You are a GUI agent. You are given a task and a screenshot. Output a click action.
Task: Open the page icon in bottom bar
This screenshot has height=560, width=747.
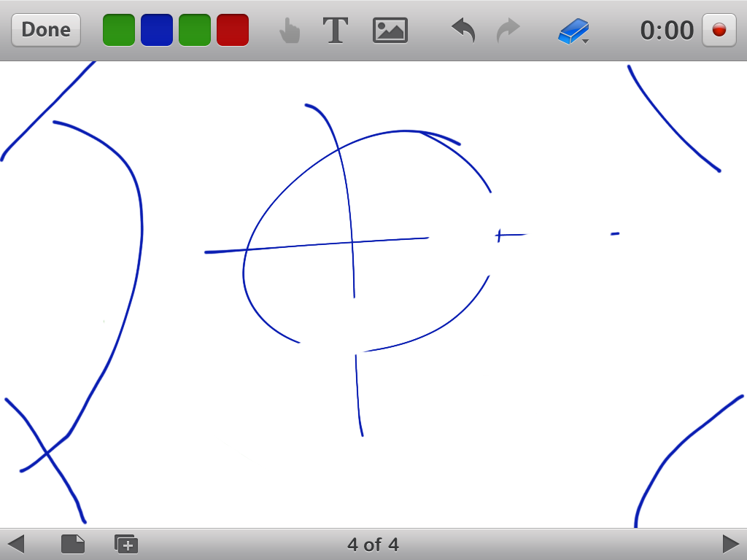[x=73, y=544]
